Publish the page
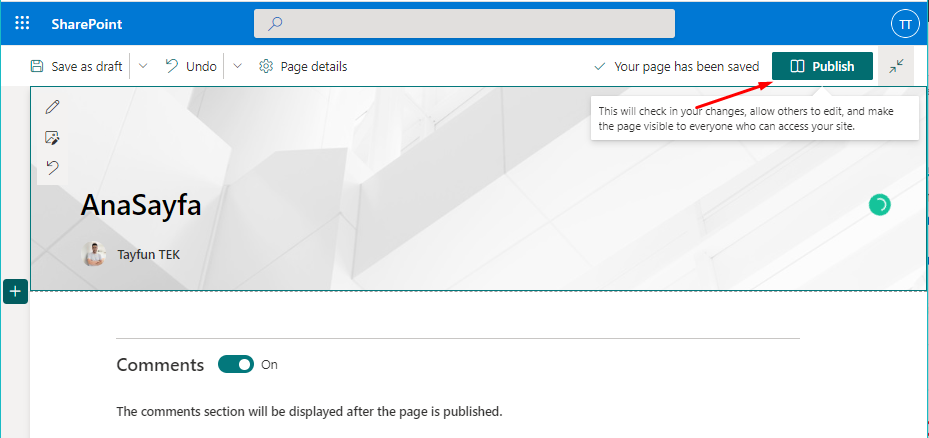Screen dimensions: 929x438 coord(822,66)
